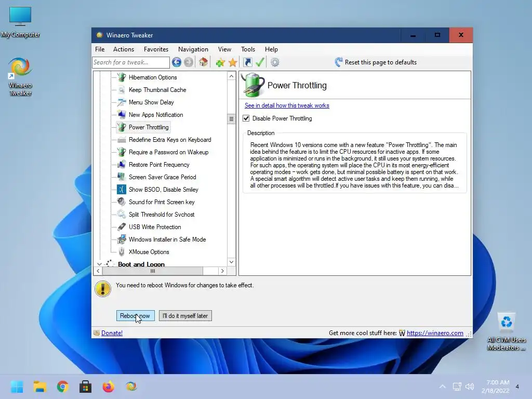Image resolution: width=532 pixels, height=399 pixels.
Task: Open the View menu
Action: point(224,49)
